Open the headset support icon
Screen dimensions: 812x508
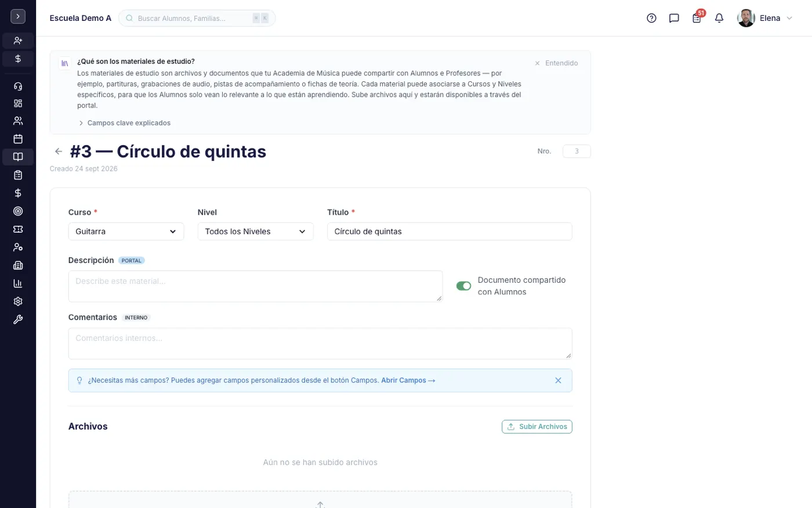pos(18,87)
